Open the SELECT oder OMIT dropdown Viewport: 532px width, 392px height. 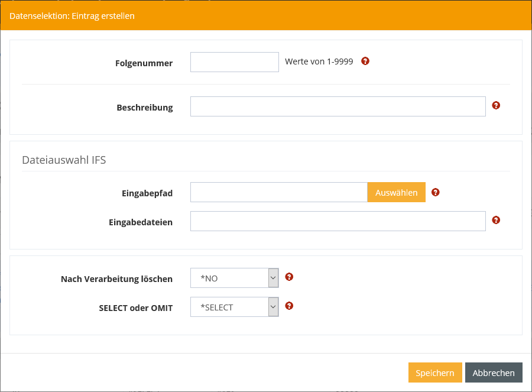pos(234,307)
